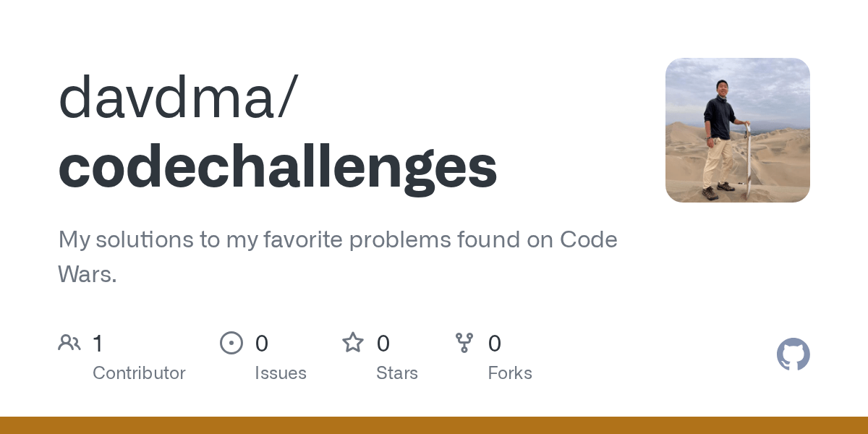
Task: Click the Forks branch icon
Action: [x=464, y=343]
